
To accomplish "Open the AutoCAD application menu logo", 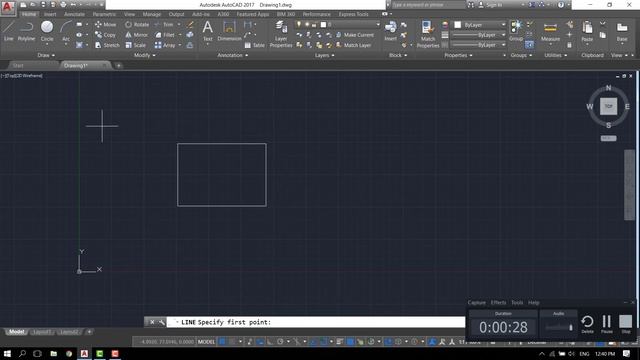I will click(x=8, y=7).
